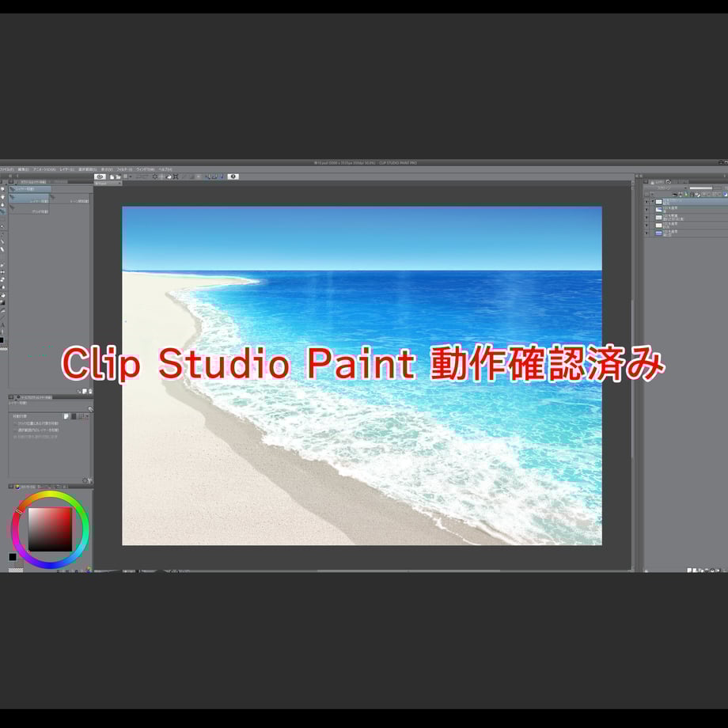Click the bottom blue layer thumbnail

[x=659, y=233]
